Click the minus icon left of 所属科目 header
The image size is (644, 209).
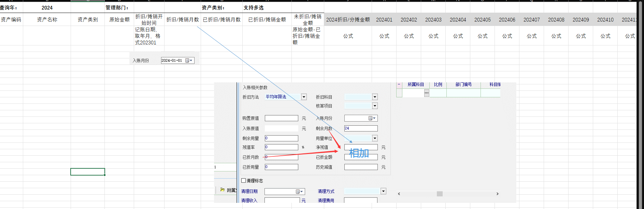pos(399,84)
